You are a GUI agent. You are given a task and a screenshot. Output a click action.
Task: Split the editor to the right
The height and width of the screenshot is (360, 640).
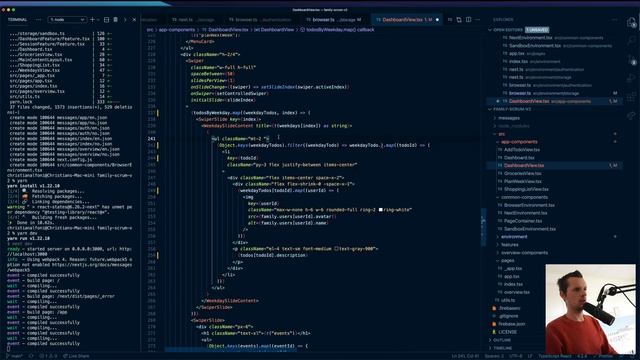tap(469, 20)
